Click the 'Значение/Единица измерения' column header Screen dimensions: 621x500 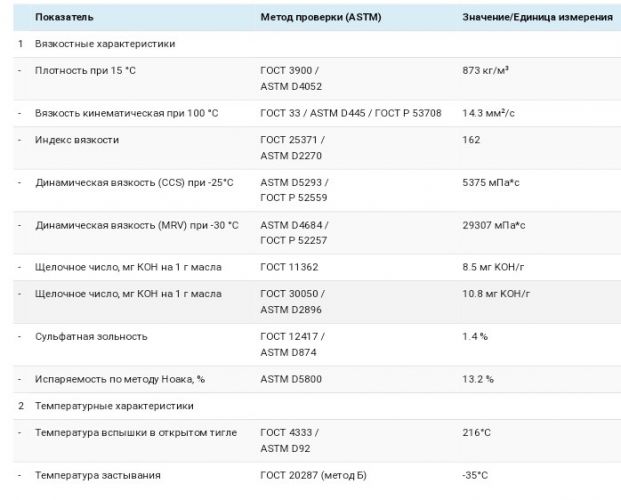coord(537,18)
